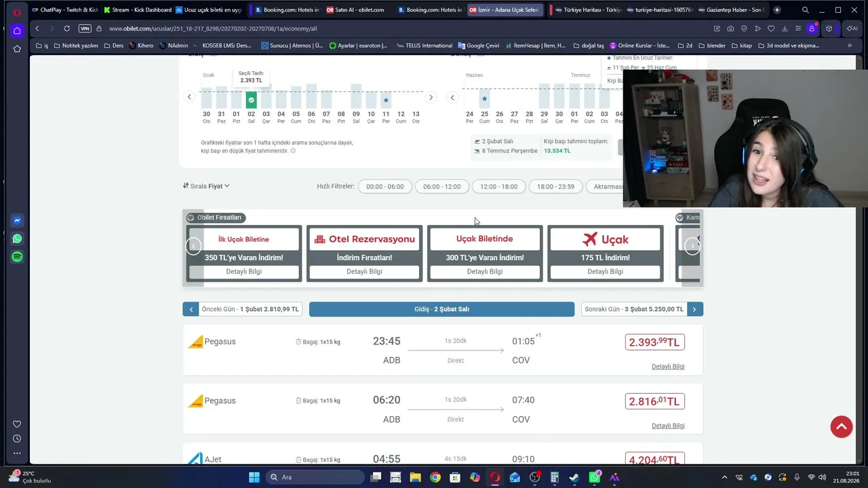
Task: Open Messenger in the Opera sidebar
Action: [x=17, y=220]
